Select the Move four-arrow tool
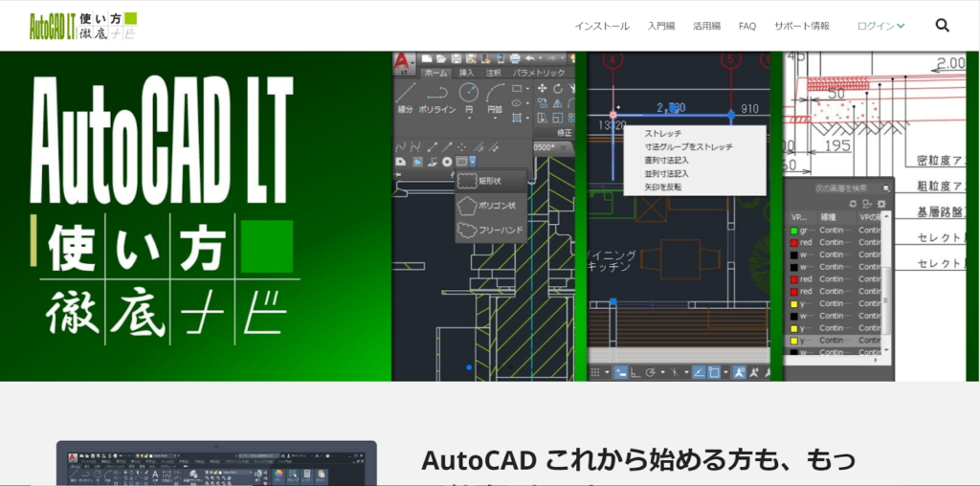Viewport: 980px width, 486px height. 543,88
